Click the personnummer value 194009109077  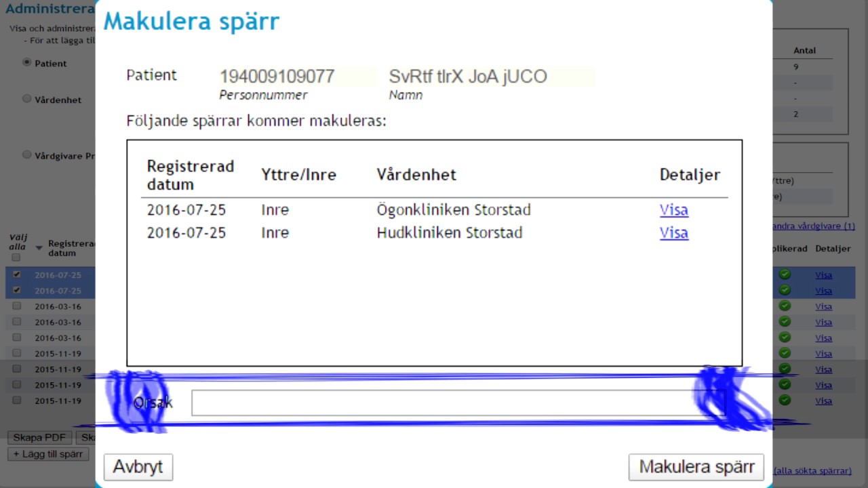(277, 76)
